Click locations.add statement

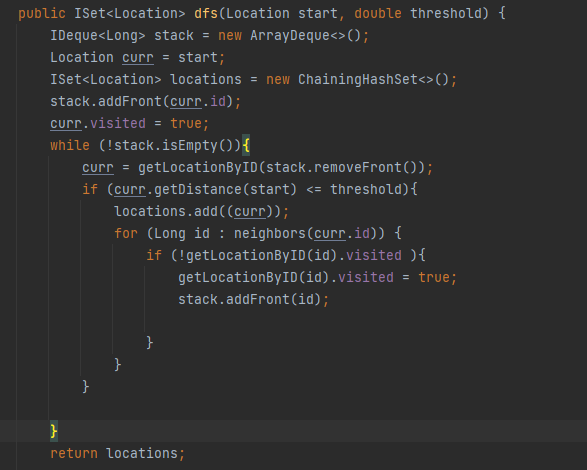(x=201, y=212)
